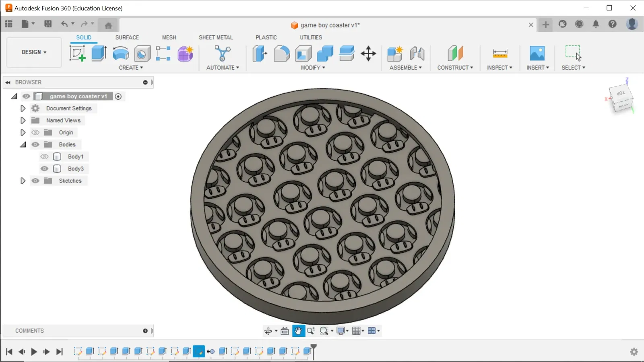This screenshot has width=644, height=362.
Task: Open the Modify menu
Action: coord(313,68)
